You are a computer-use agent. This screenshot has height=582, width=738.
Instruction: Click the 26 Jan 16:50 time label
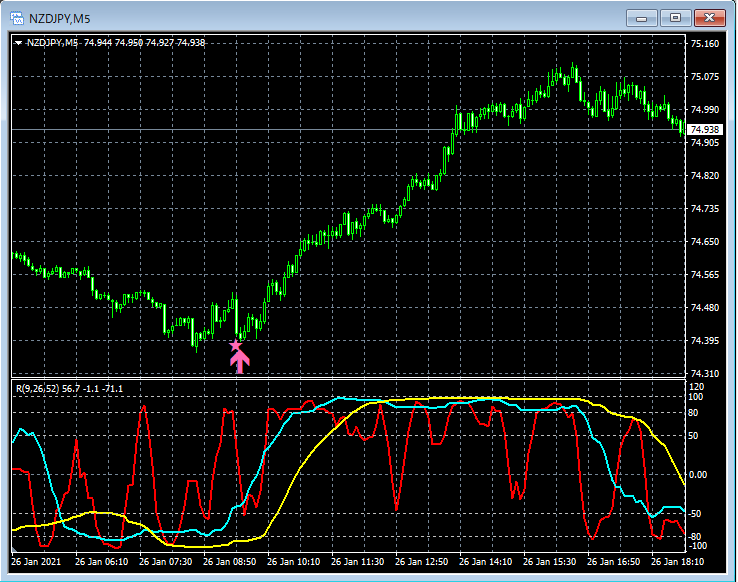(x=613, y=562)
